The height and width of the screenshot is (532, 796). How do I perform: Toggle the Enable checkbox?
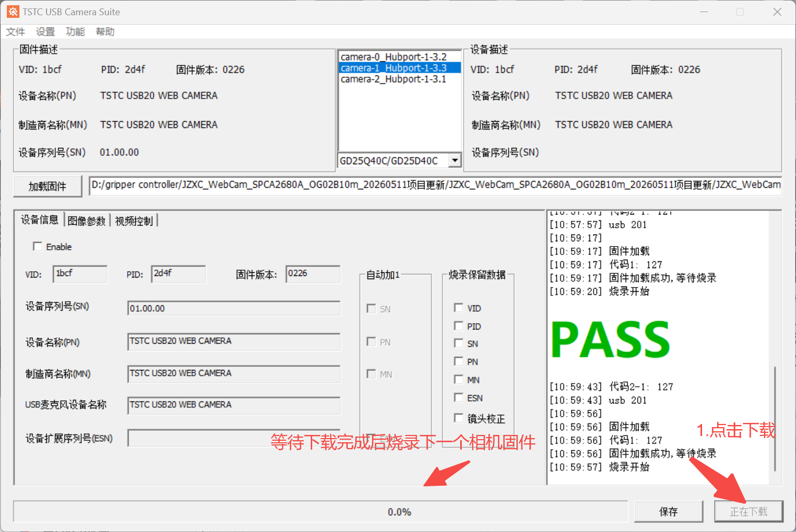(x=37, y=246)
